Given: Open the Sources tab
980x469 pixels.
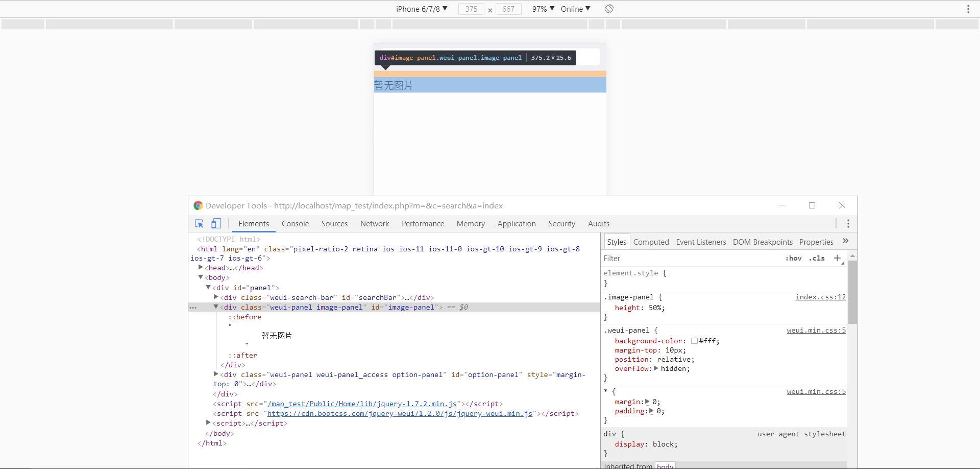Looking at the screenshot, I should click(x=334, y=224).
